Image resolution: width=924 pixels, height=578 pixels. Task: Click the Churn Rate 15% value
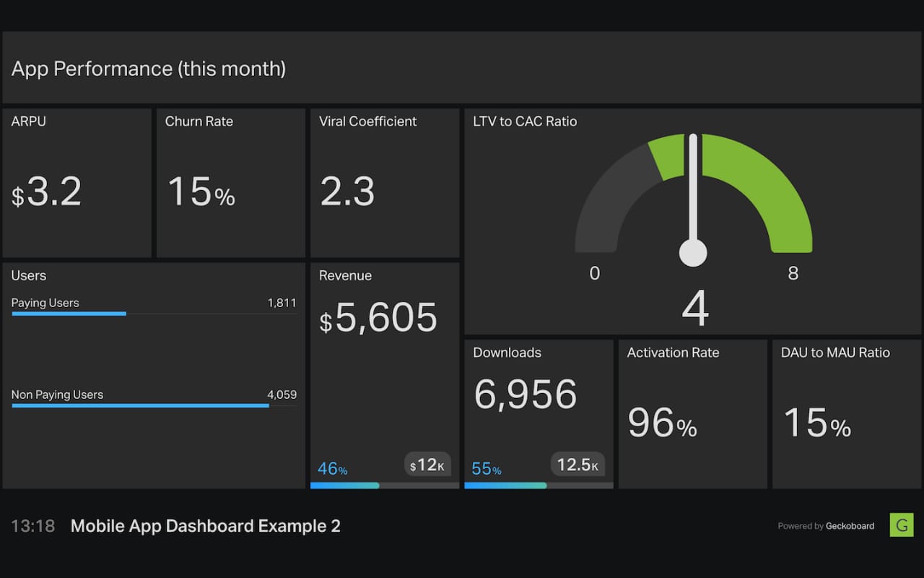pyautogui.click(x=201, y=192)
